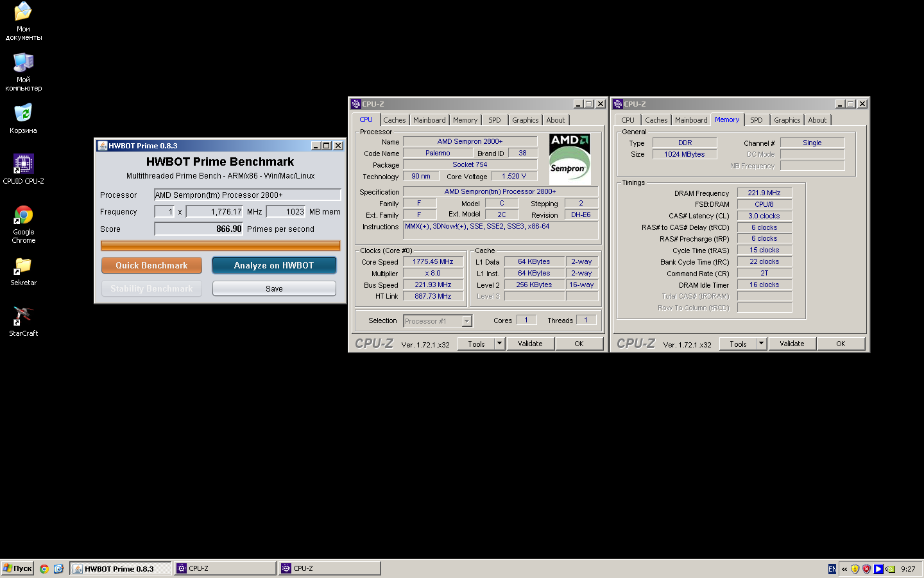Expand Tools dropdown arrow in the processor CPU-Z window
924x578 pixels.
click(499, 344)
